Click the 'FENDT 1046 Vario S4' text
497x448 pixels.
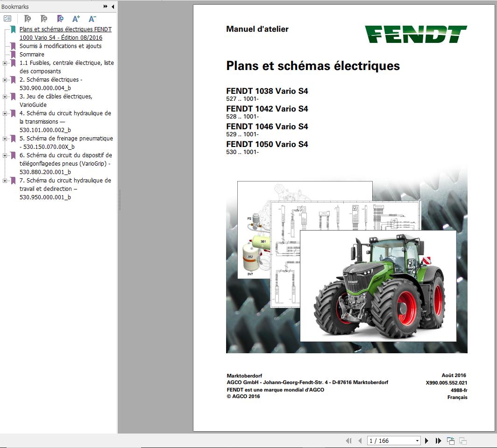coord(267,126)
